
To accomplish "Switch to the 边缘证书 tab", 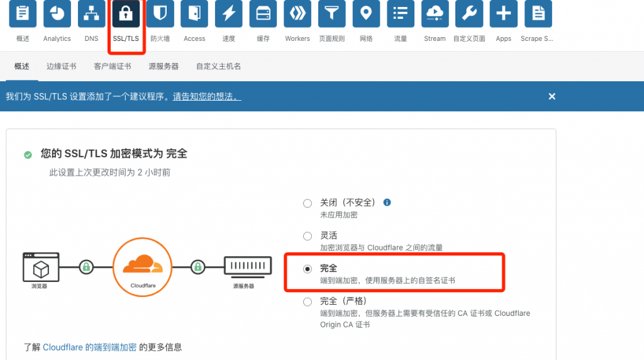I will (x=62, y=66).
